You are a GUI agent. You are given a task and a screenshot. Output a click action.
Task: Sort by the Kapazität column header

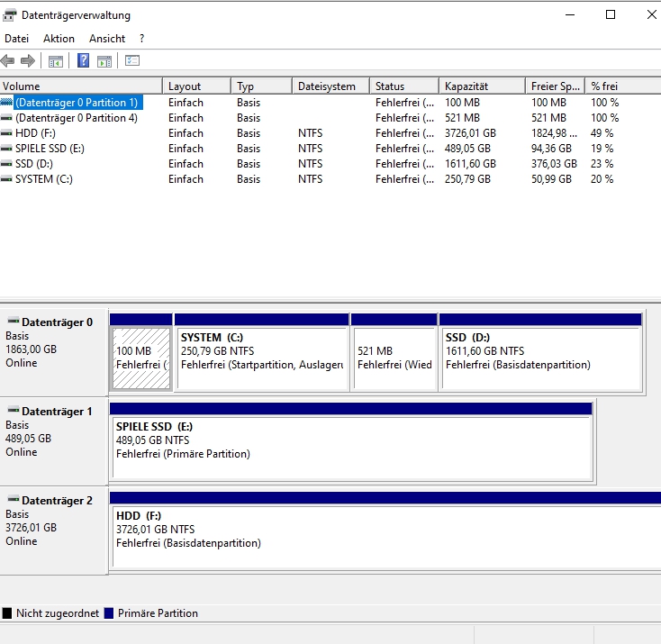point(483,86)
